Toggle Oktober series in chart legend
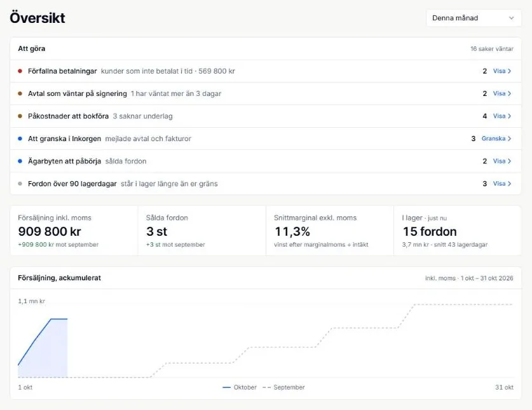532x410 pixels. 240,387
